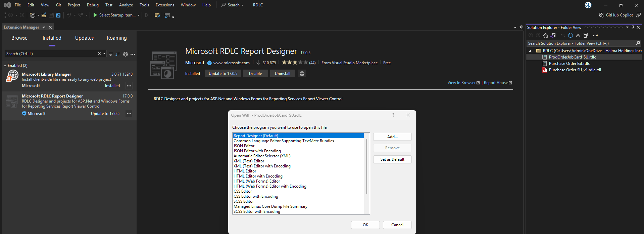
Task: Click the Open File folder icon
Action: [x=44, y=15]
